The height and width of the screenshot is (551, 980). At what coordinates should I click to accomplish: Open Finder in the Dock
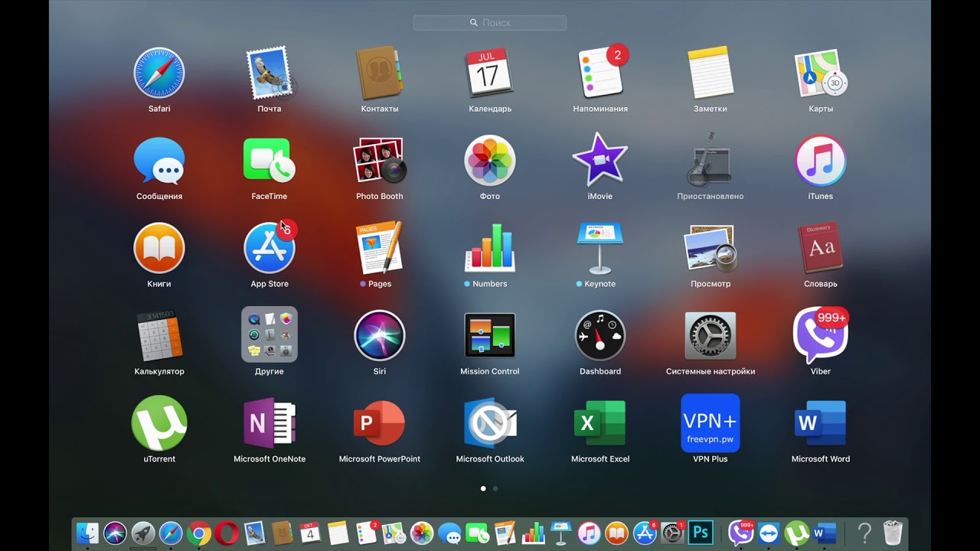pos(88,533)
